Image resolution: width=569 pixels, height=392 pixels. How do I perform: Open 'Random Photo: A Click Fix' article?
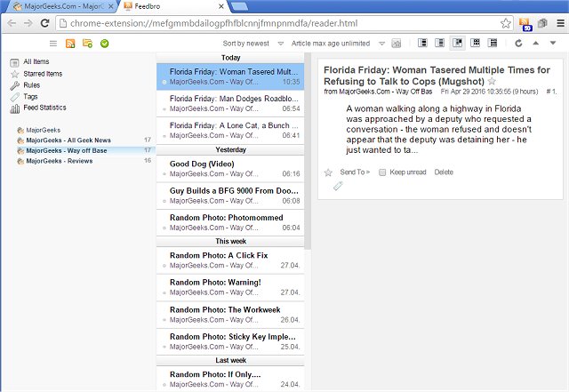[230, 260]
